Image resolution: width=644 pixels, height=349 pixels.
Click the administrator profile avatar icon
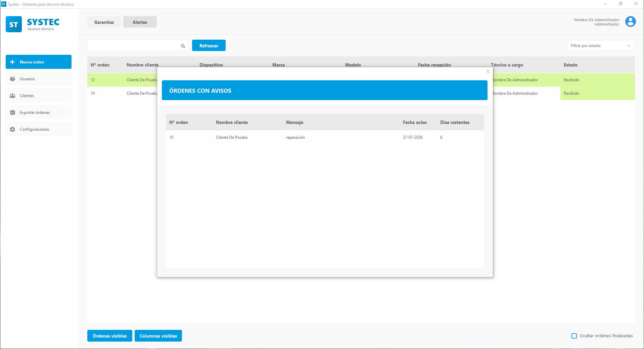point(630,22)
